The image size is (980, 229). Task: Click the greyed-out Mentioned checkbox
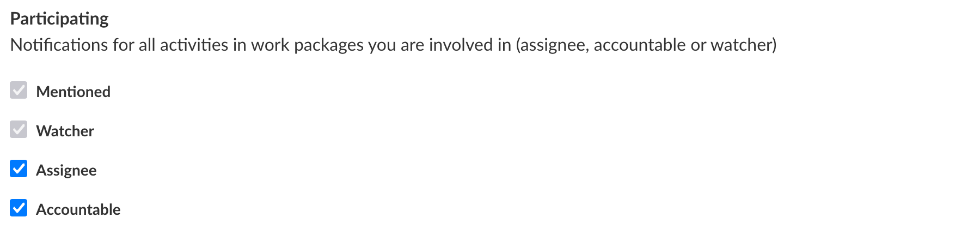pos(19,91)
